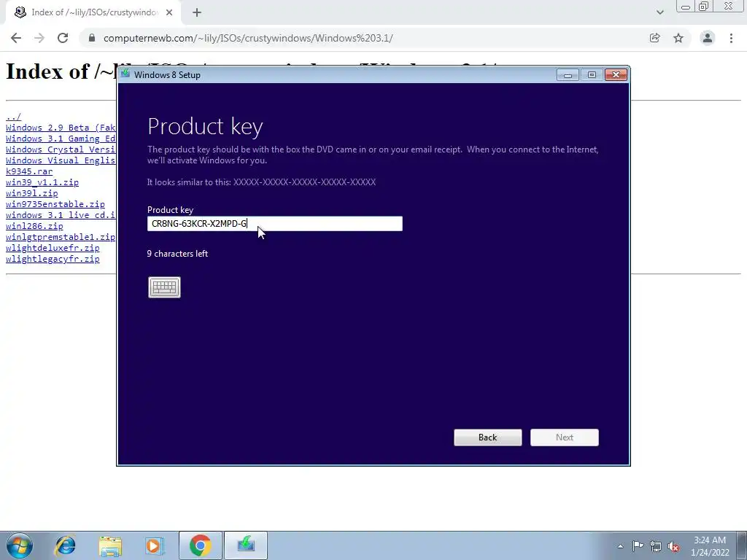Download winl286.zip
747x560 pixels.
[34, 226]
